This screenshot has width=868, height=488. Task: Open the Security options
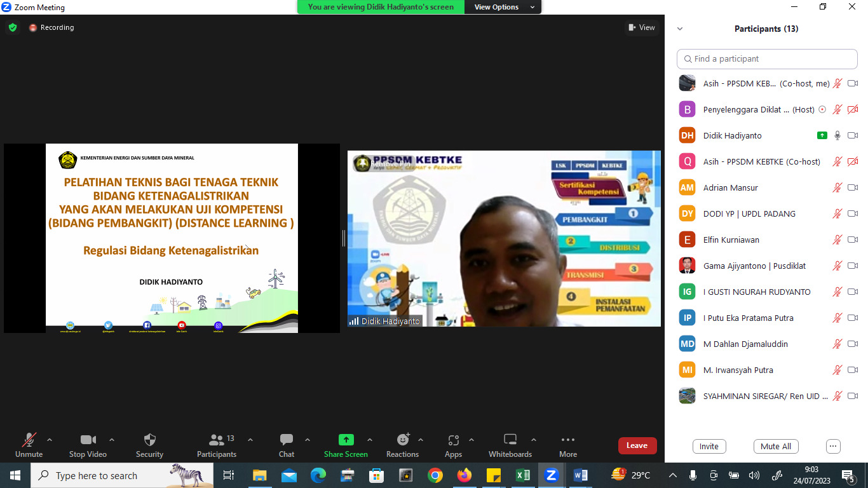149,445
